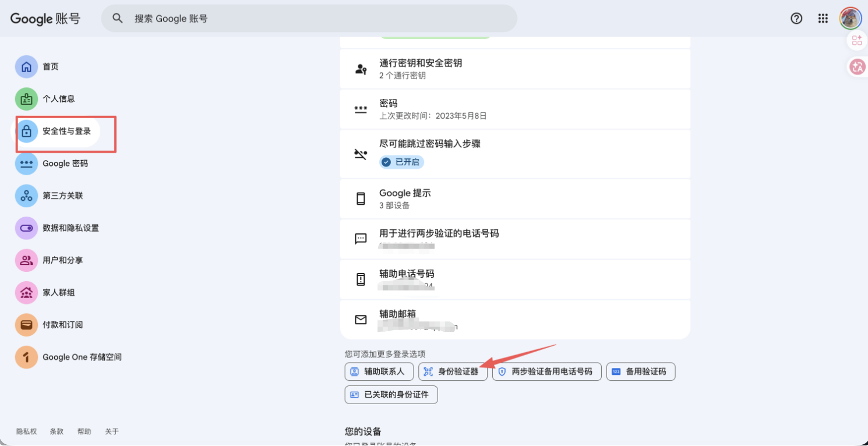Focus the 搜索 Google 账号 search field
The width and height of the screenshot is (868, 446).
coord(309,19)
